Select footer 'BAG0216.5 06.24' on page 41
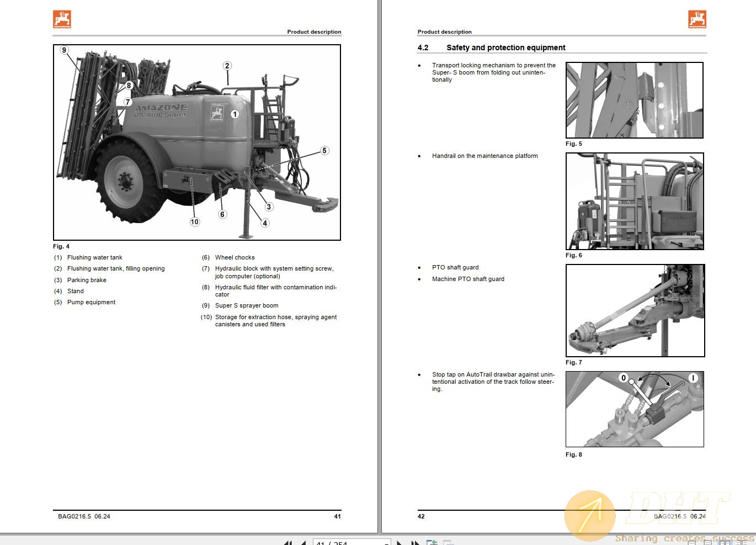The width and height of the screenshot is (756, 545). pos(84,516)
